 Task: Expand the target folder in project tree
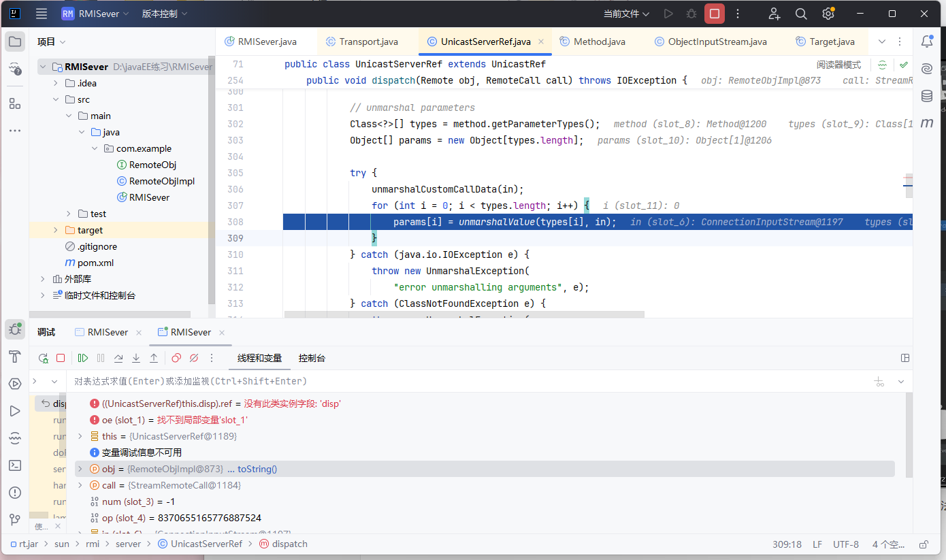(56, 230)
